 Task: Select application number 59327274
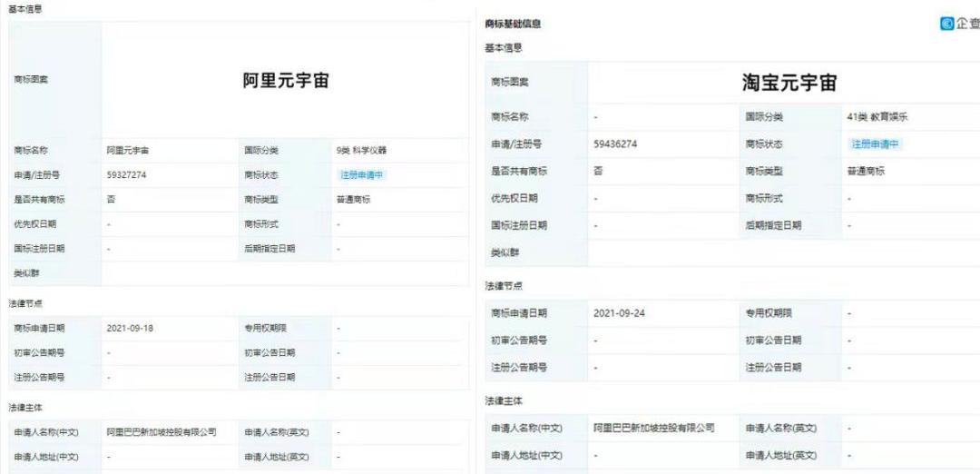point(126,175)
